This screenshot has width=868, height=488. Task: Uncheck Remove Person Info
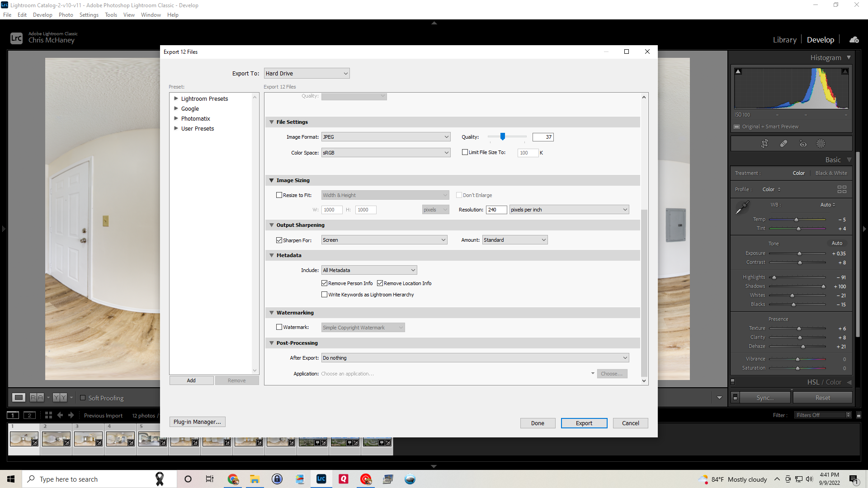click(x=324, y=283)
